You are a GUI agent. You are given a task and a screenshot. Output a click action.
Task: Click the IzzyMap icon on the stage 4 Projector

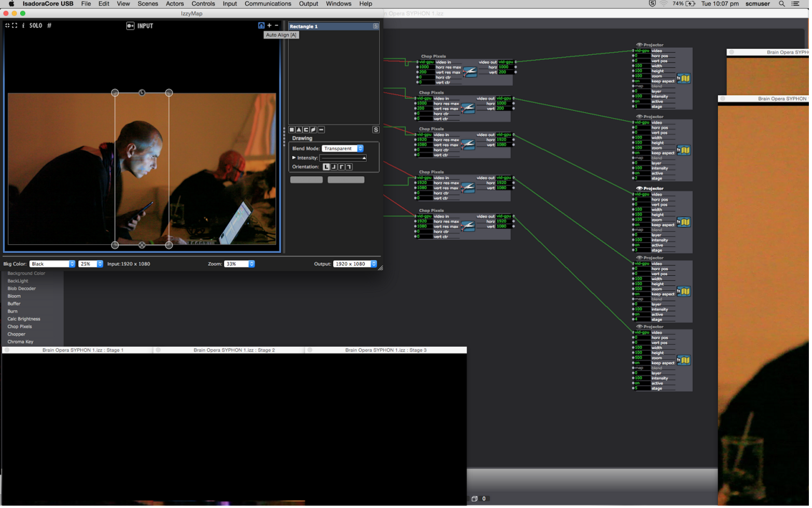684,291
